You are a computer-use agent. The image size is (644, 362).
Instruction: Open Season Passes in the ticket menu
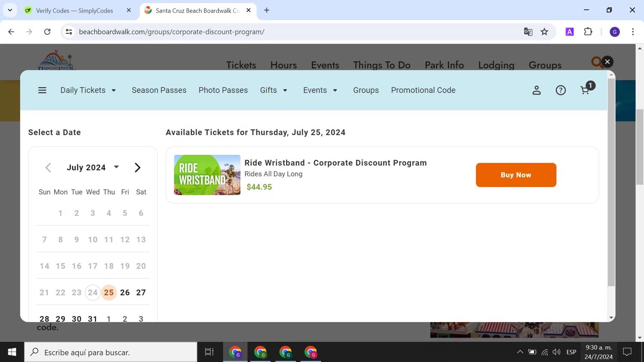(x=159, y=90)
